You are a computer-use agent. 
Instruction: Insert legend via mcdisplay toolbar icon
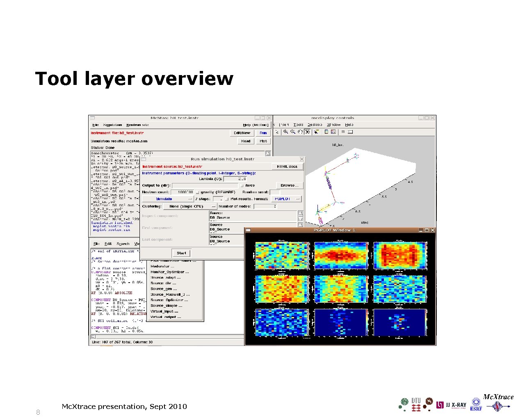click(333, 132)
